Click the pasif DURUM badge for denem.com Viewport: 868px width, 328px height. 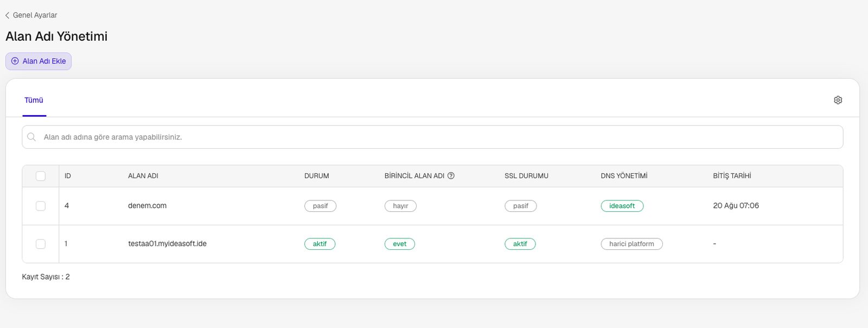pyautogui.click(x=320, y=206)
